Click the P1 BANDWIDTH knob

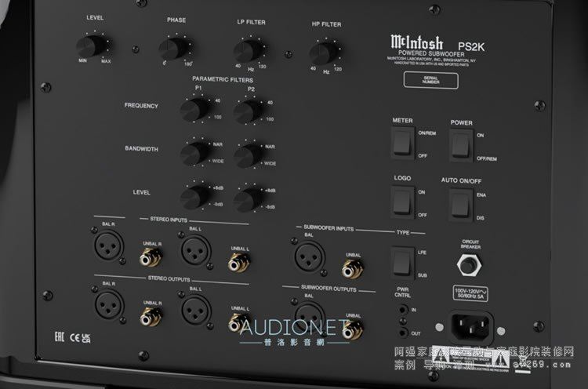[194, 154]
